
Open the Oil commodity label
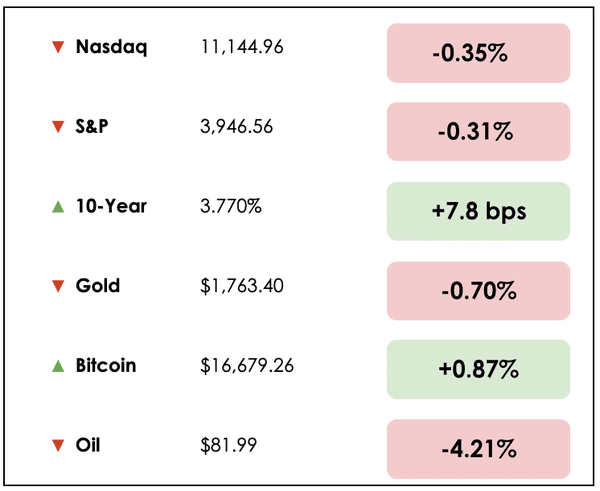click(88, 445)
